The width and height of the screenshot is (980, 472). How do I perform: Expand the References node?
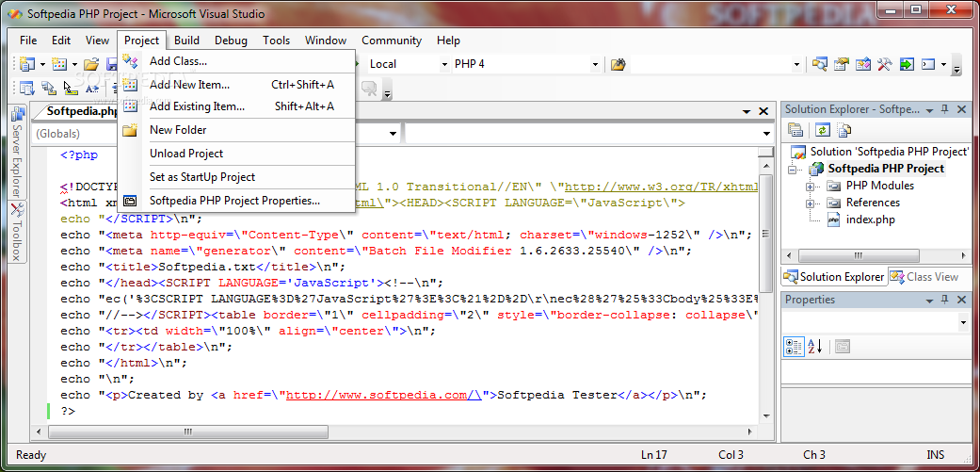coord(810,203)
